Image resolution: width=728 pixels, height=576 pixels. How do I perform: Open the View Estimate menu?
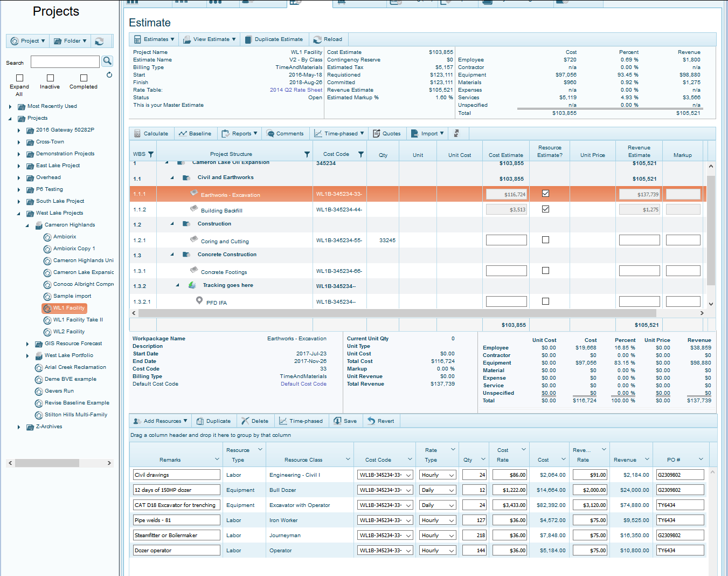[209, 39]
